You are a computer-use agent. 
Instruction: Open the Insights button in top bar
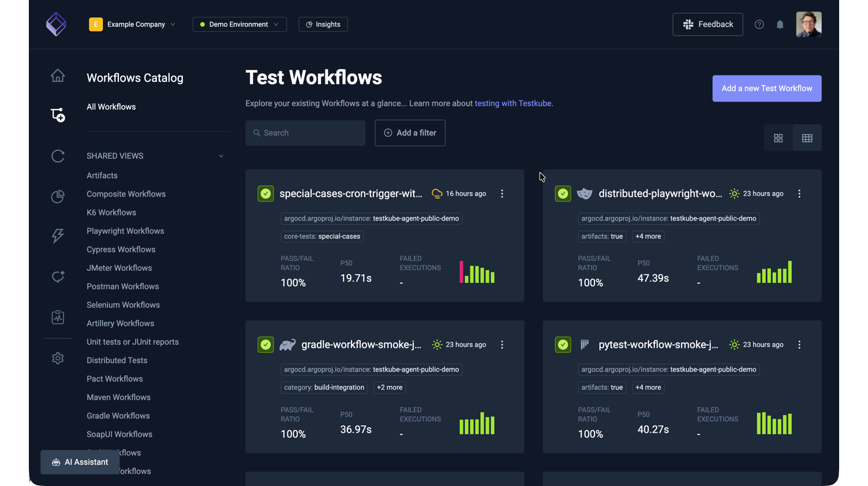point(323,24)
